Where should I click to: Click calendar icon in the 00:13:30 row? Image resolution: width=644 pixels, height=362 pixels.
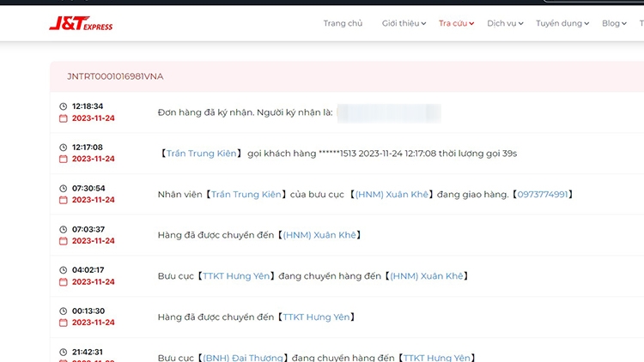coord(64,323)
